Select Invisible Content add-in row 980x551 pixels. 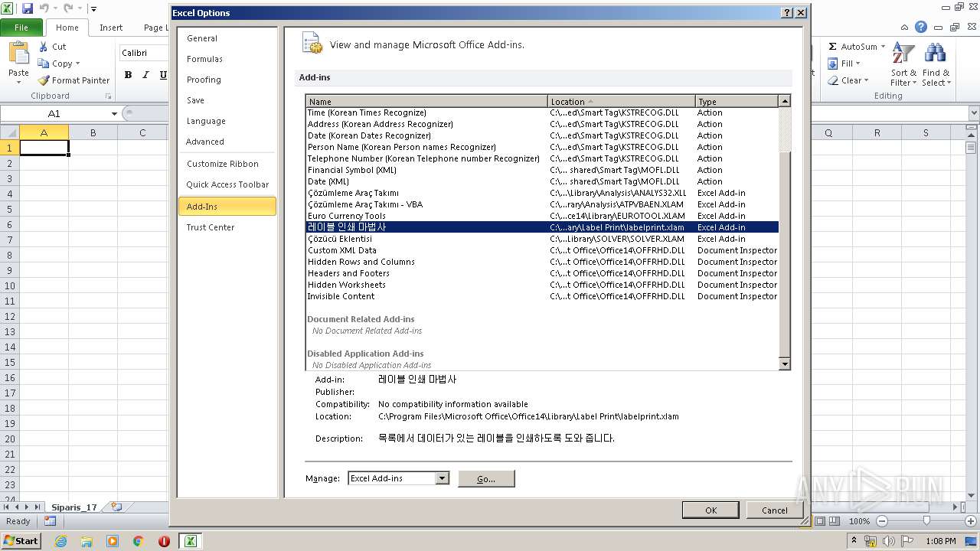tap(542, 296)
